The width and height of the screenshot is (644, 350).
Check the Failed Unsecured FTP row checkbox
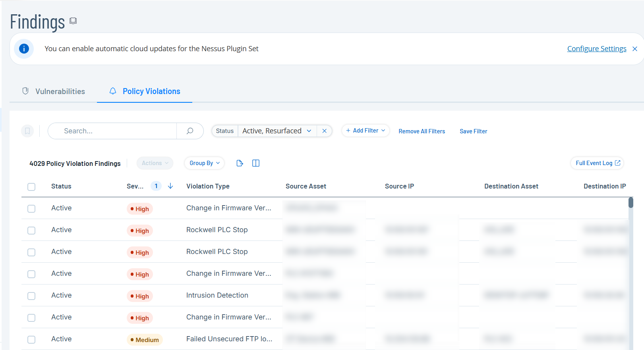pos(31,340)
